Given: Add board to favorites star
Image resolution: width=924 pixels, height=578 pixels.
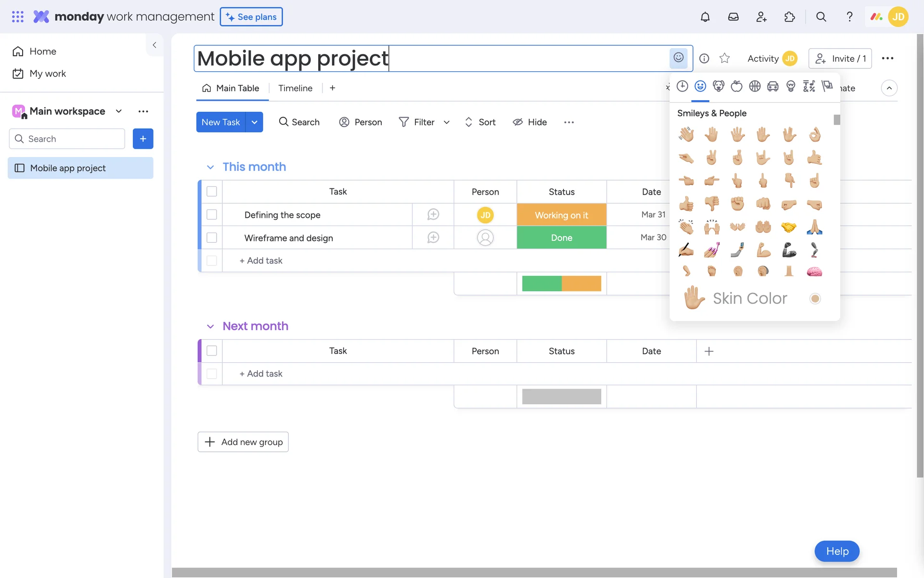Looking at the screenshot, I should [724, 58].
